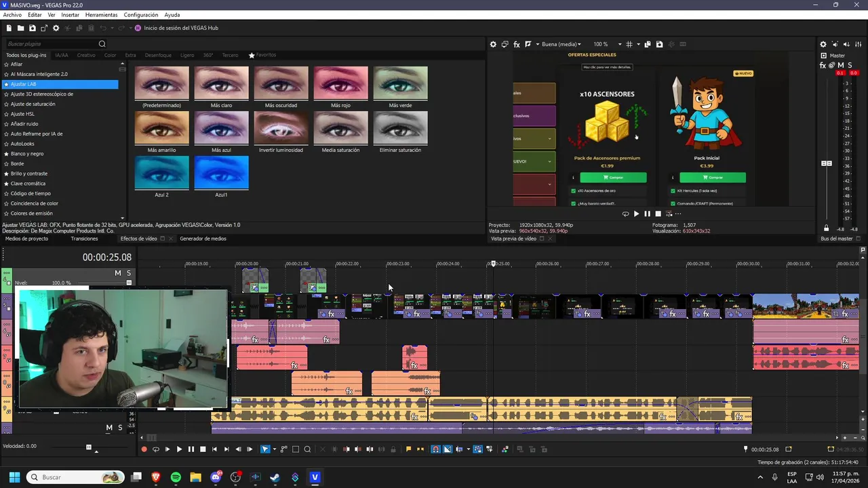Open overlays grid dropdown arrow in preview

tap(638, 44)
